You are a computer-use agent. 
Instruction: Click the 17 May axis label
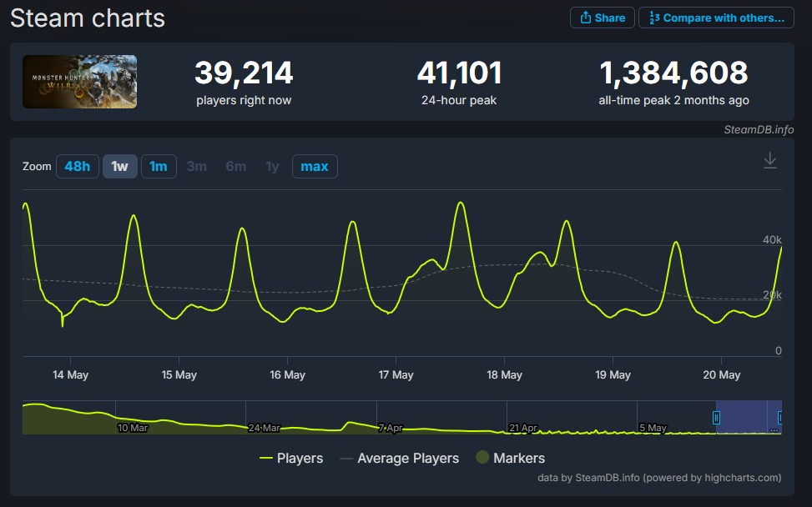tap(396, 374)
